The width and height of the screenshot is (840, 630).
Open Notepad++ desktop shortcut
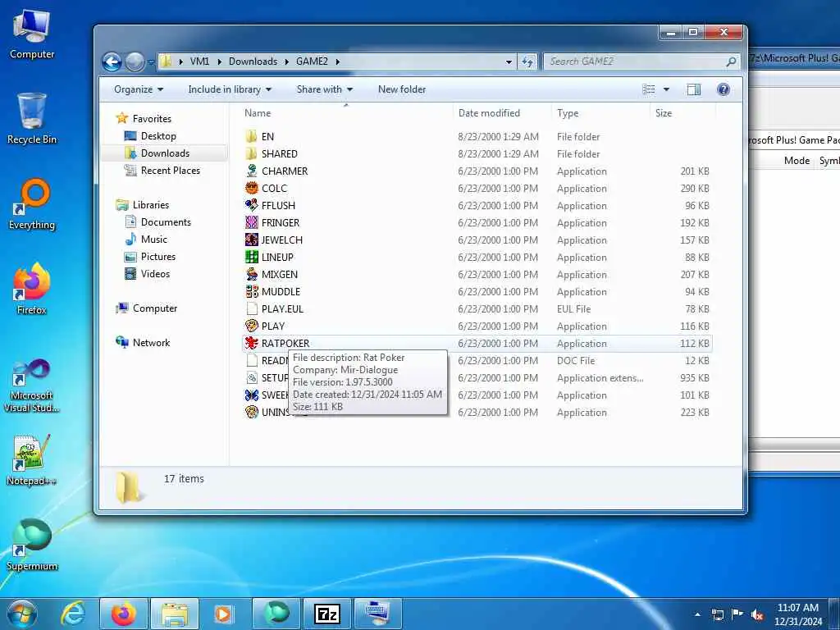[x=32, y=460]
